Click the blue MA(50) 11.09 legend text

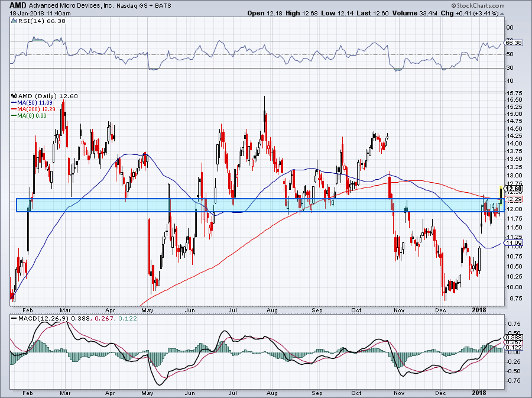pos(35,102)
